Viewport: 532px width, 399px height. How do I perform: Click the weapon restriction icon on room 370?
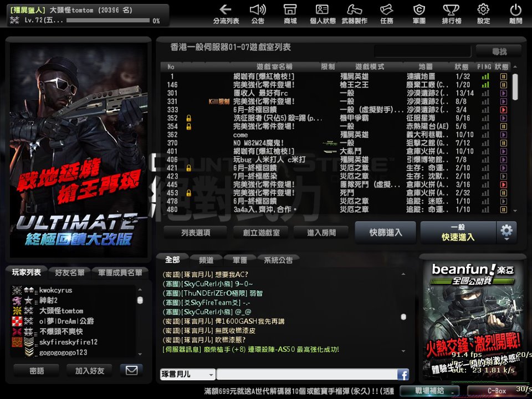coord(330,143)
